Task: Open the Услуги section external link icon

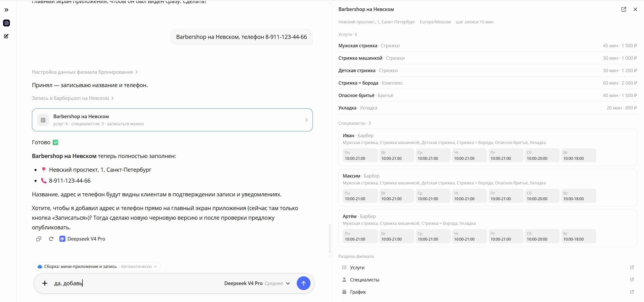Action: [x=632, y=267]
